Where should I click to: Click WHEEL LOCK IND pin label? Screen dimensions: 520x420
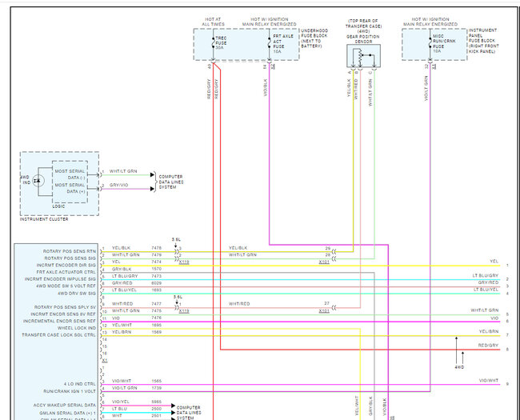pos(77,328)
